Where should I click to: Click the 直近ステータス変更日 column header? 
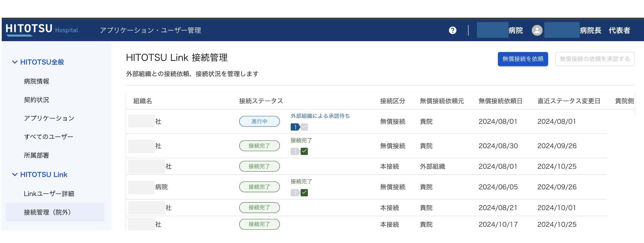coord(568,101)
